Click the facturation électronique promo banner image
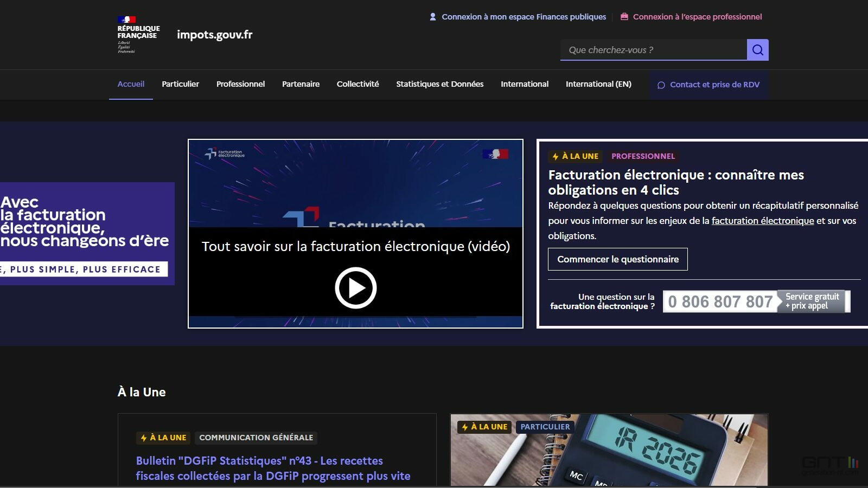This screenshot has width=868, height=488. click(x=87, y=233)
